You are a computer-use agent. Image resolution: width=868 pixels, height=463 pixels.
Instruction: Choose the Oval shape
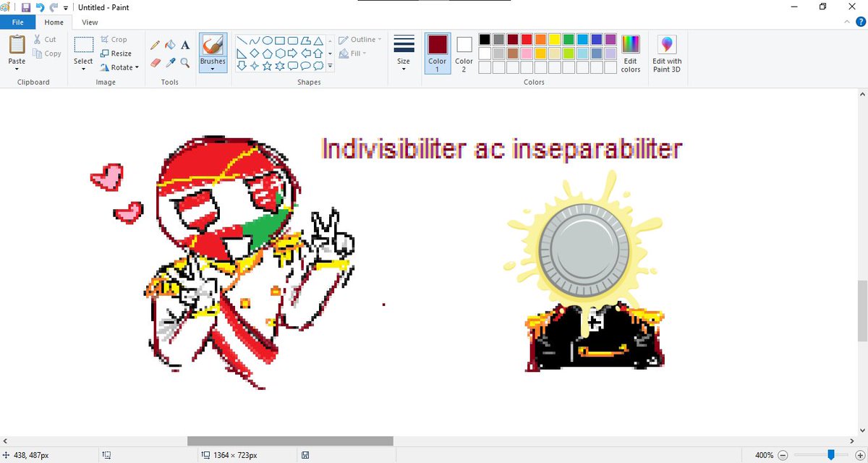tap(268, 41)
